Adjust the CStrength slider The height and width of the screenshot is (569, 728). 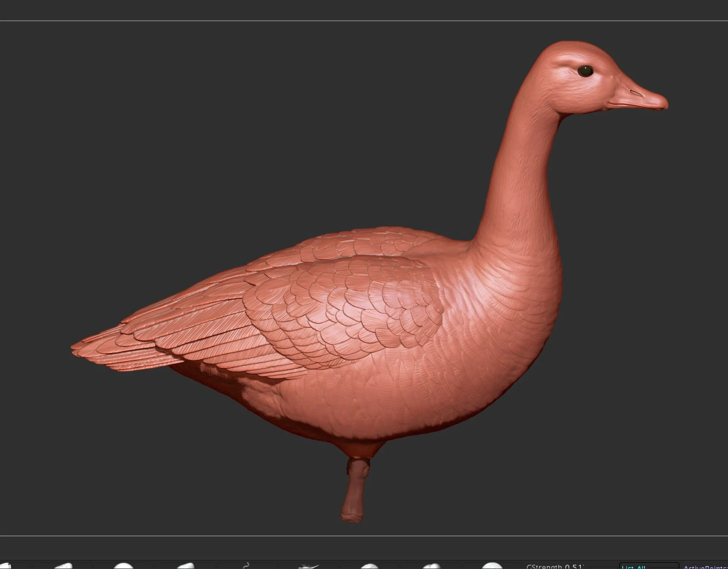click(x=555, y=566)
